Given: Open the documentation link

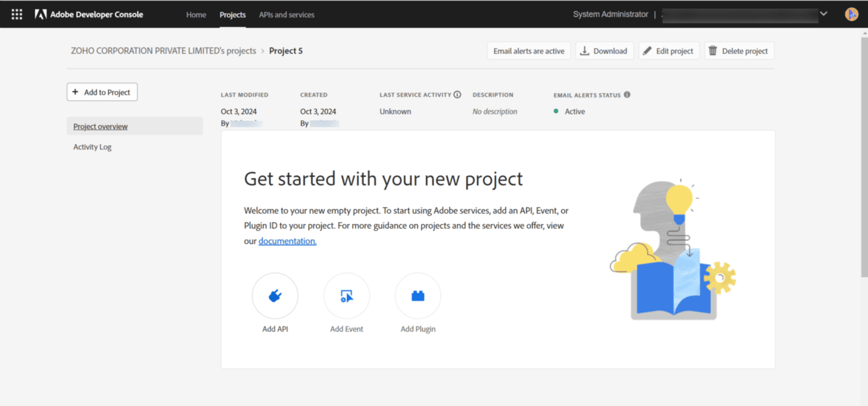Looking at the screenshot, I should (287, 241).
